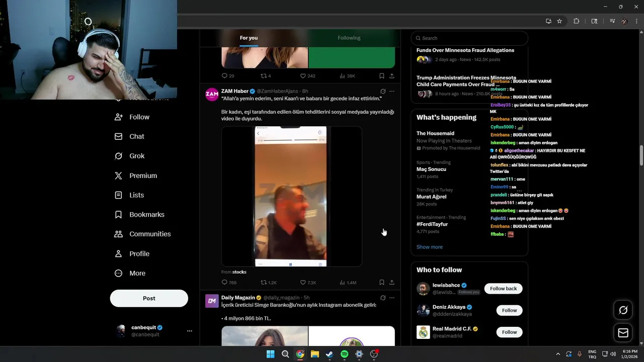This screenshot has width=644, height=362.
Task: View analytics showing 38K views
Action: click(x=347, y=76)
